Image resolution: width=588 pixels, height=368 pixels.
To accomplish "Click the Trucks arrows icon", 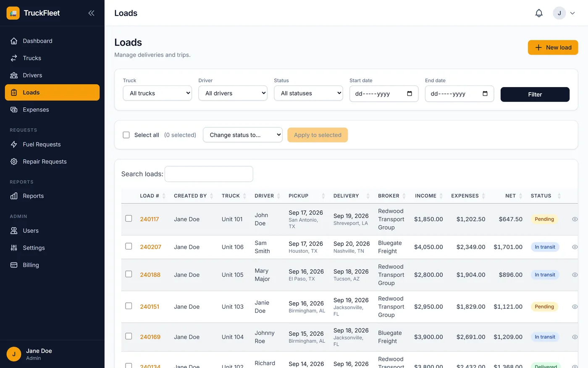I will 14,58.
